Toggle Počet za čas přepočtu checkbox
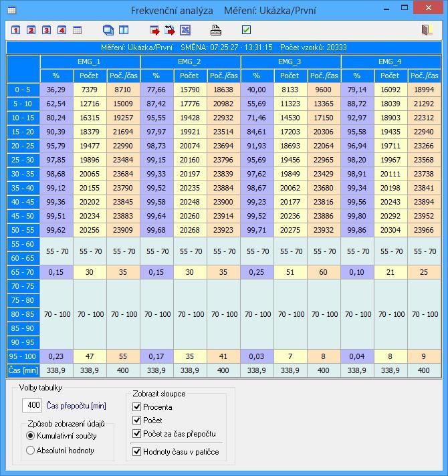Viewport: 448px width, 476px height. (x=137, y=433)
